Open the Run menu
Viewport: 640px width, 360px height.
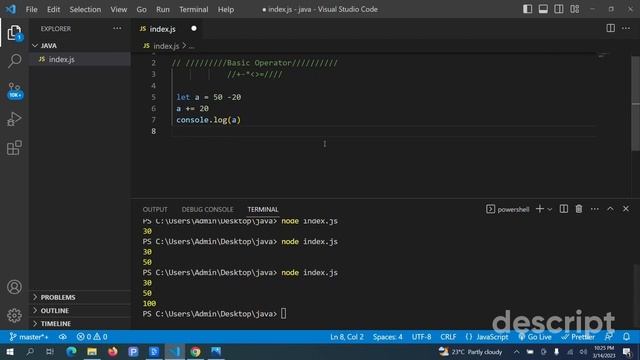163,9
